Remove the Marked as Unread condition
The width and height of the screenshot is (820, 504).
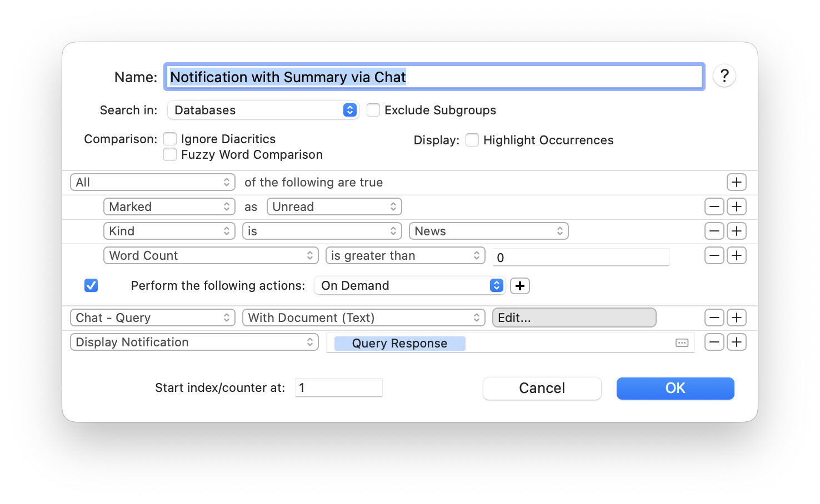(x=714, y=206)
